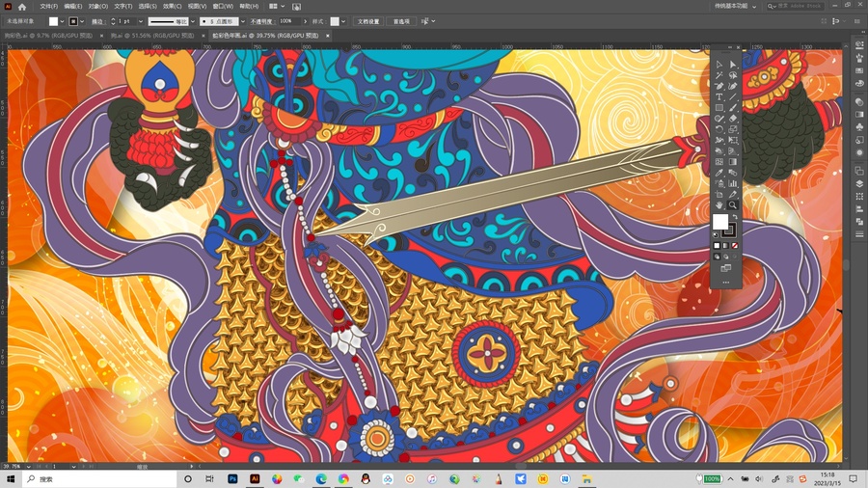
Task: Select the Zoom magnifier tool
Action: (x=733, y=205)
